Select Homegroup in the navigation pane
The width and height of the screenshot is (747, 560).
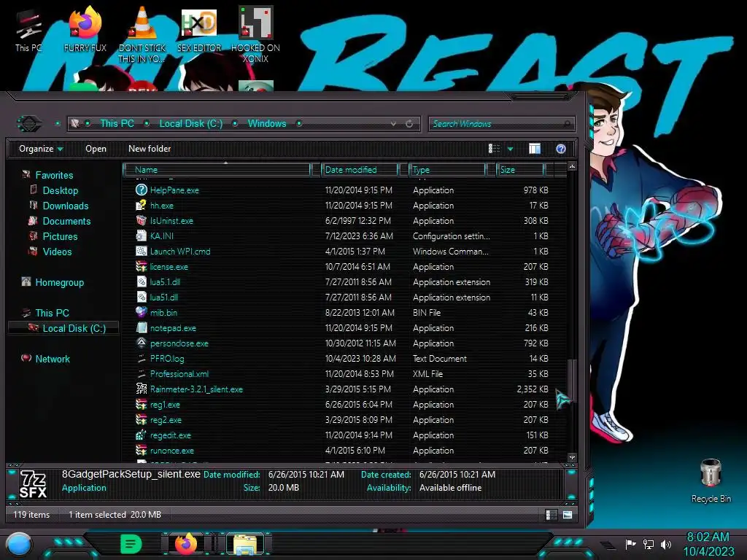coord(60,282)
